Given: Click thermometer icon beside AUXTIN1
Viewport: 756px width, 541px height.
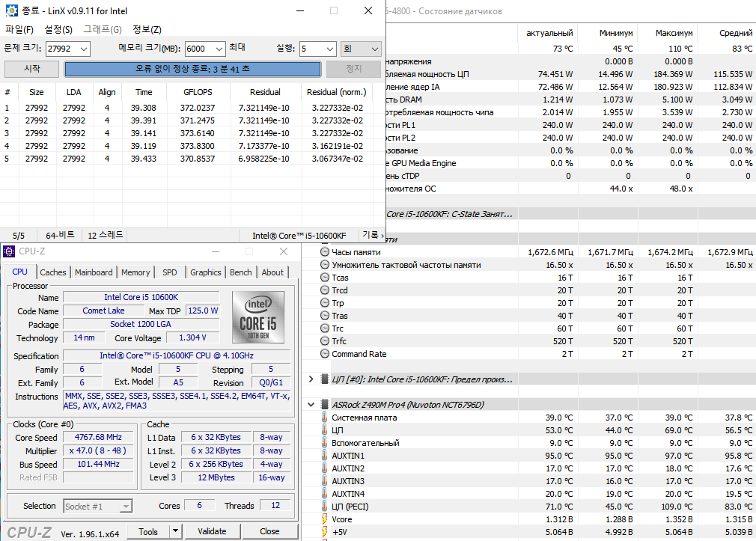Looking at the screenshot, I should [x=325, y=455].
